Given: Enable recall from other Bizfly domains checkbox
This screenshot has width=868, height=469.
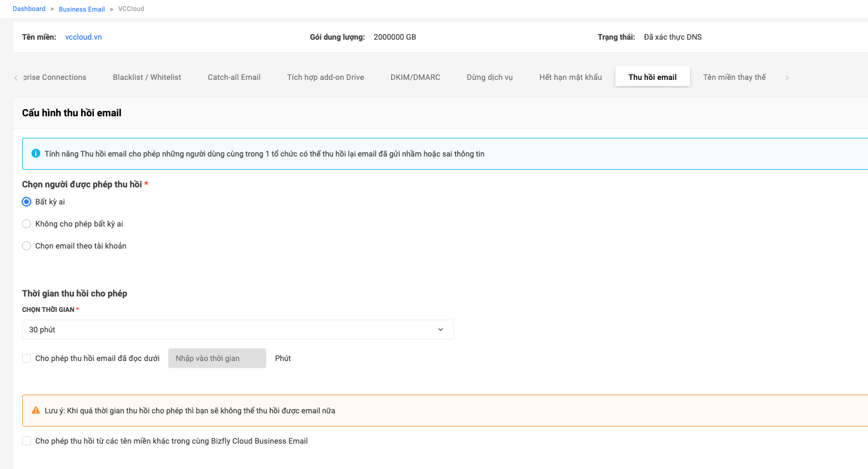Looking at the screenshot, I should tap(26, 441).
